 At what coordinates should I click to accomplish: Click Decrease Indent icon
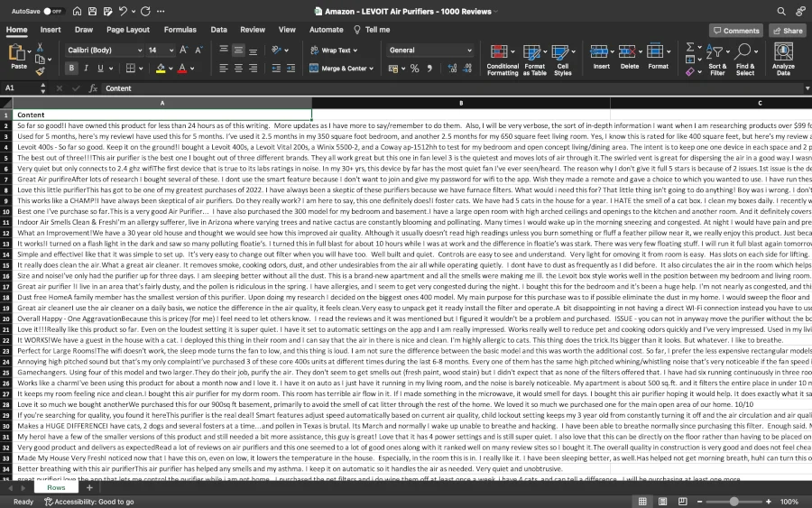(x=276, y=68)
